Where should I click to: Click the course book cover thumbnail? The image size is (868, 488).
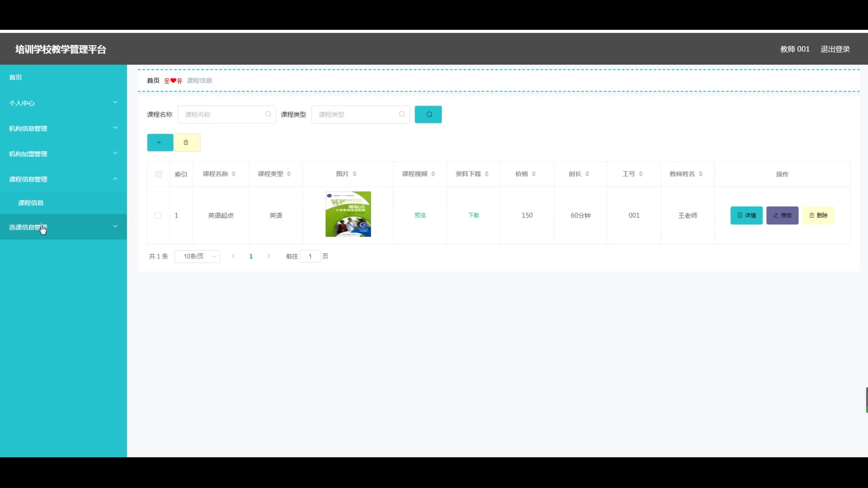348,214
